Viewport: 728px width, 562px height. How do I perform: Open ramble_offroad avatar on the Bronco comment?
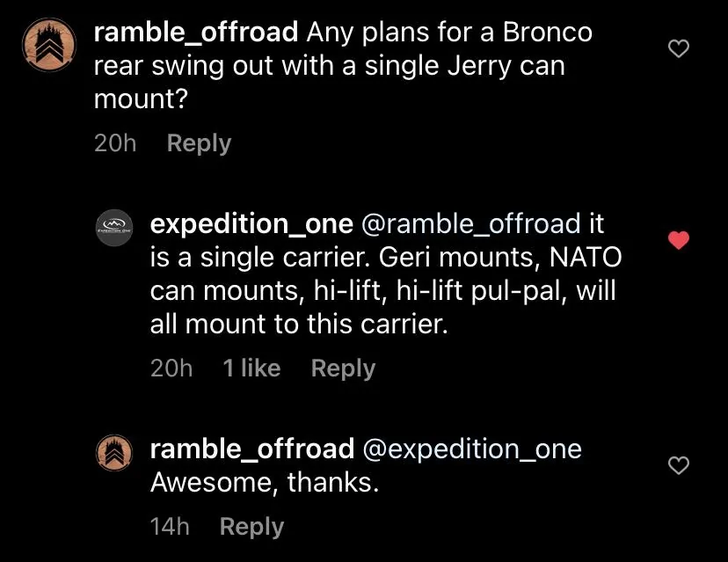coord(49,45)
